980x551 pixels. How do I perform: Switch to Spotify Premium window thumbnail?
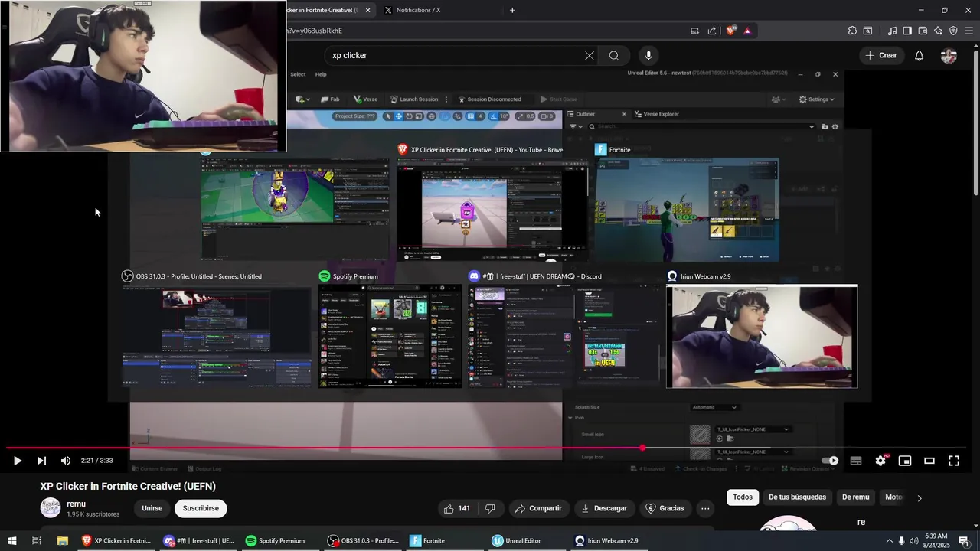click(x=390, y=337)
